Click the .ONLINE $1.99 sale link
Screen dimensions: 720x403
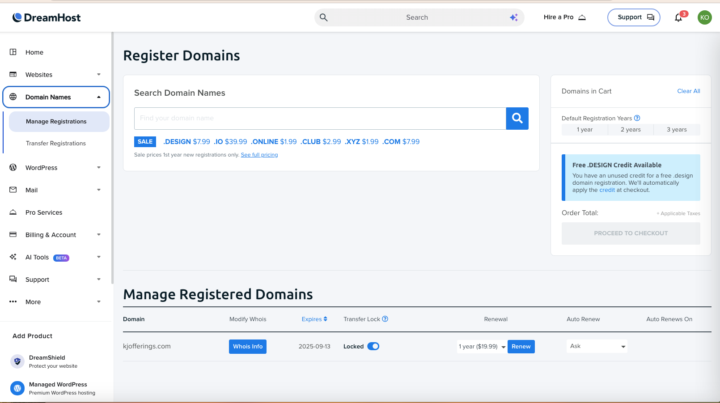(274, 142)
